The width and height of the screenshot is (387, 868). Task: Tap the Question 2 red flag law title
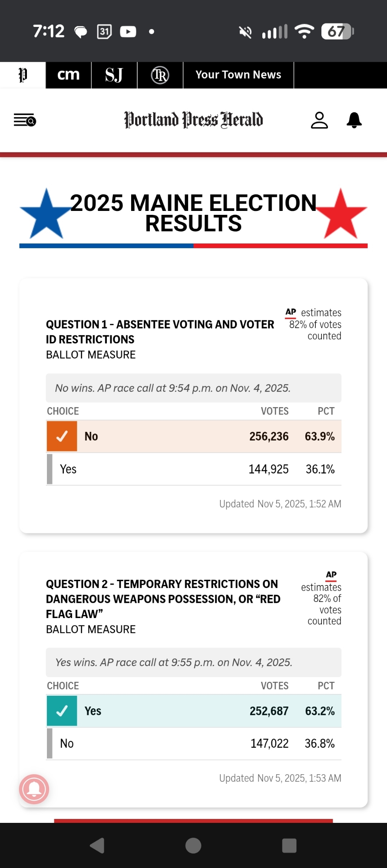163,599
